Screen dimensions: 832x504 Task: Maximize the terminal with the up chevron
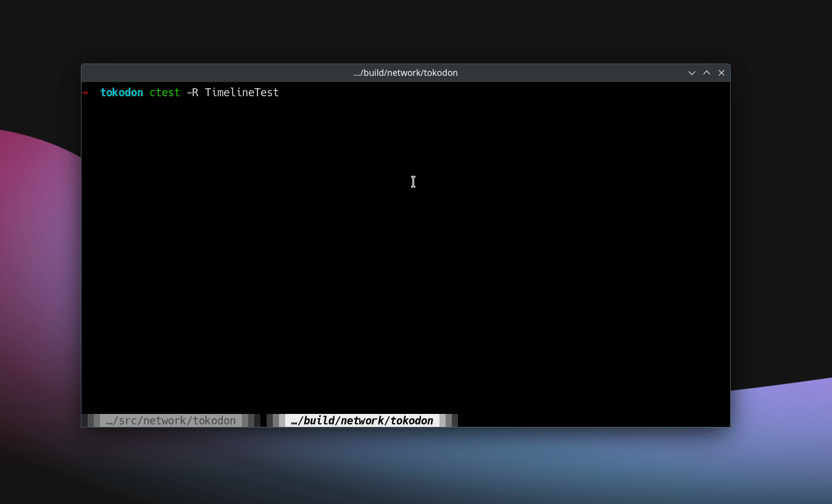(x=707, y=73)
